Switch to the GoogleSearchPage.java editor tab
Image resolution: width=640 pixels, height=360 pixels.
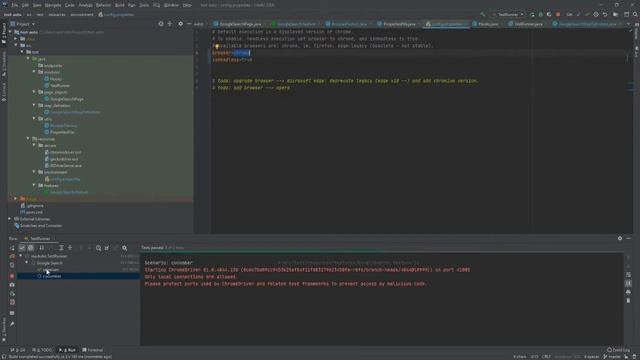tap(238, 24)
